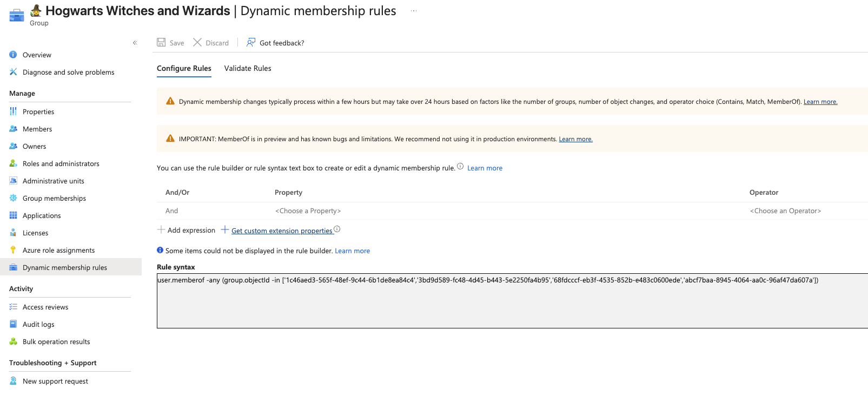Click the Applications grid icon

coord(13,215)
